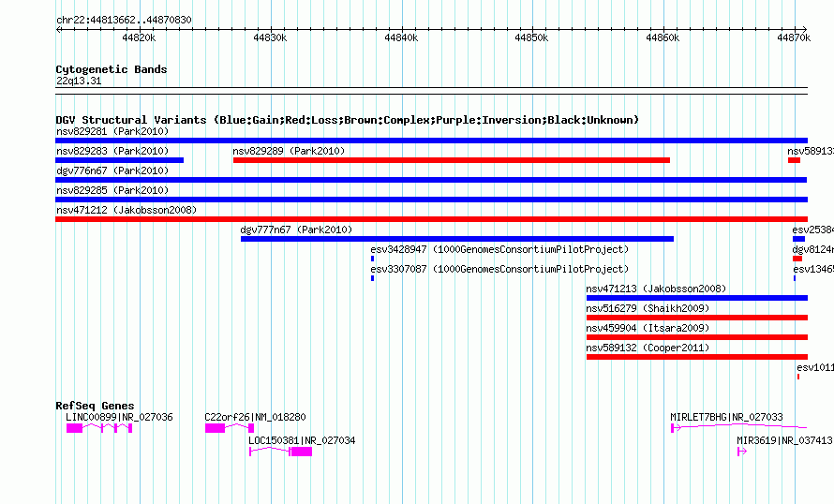Screen dimensions: 834x504
Task: Click the small esv3428947 blue marker
Action: coord(372,259)
